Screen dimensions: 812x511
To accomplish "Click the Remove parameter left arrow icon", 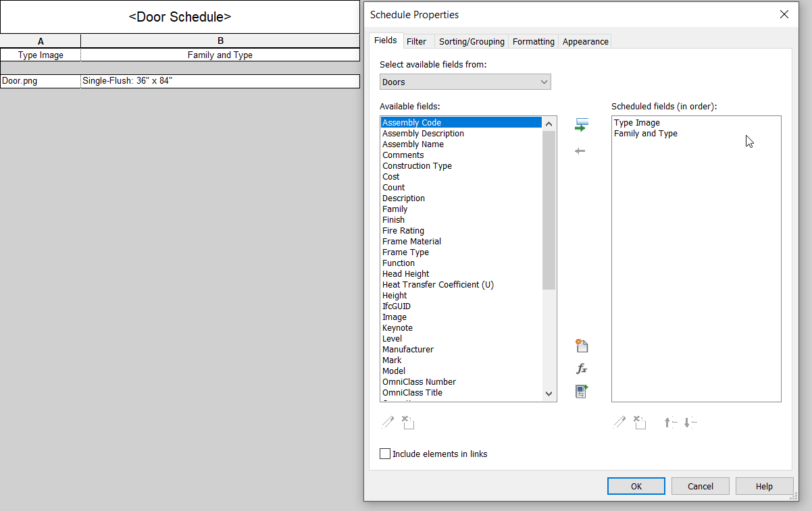I will point(580,151).
